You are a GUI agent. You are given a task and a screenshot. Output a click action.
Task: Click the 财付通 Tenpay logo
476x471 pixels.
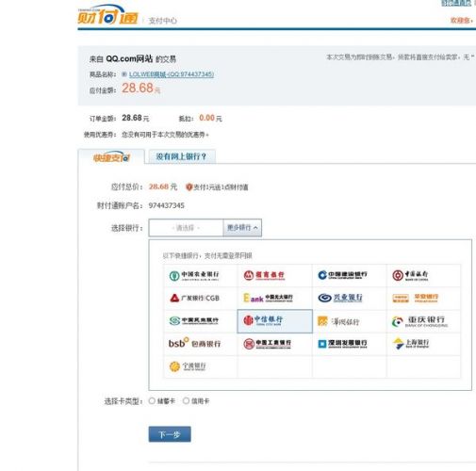pyautogui.click(x=107, y=15)
